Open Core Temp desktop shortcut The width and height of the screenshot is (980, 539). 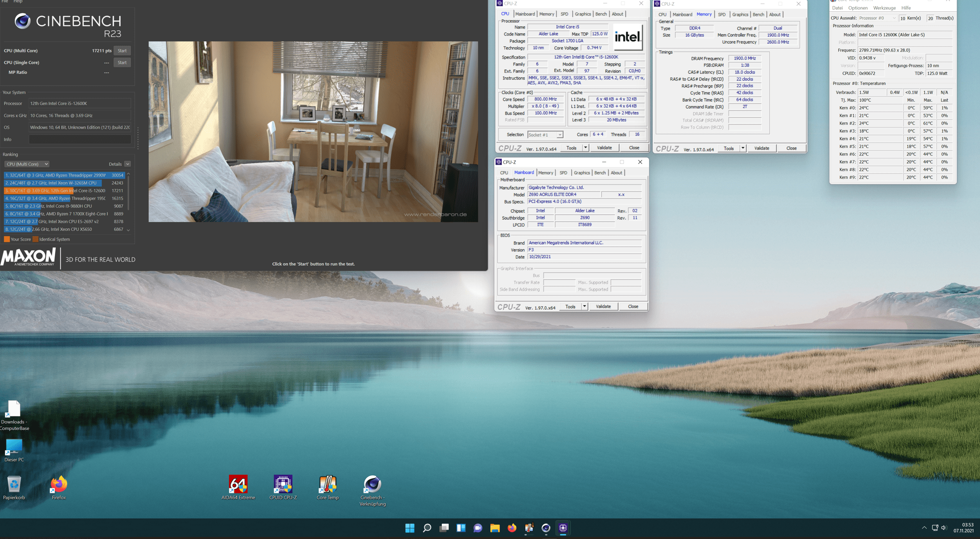(327, 485)
